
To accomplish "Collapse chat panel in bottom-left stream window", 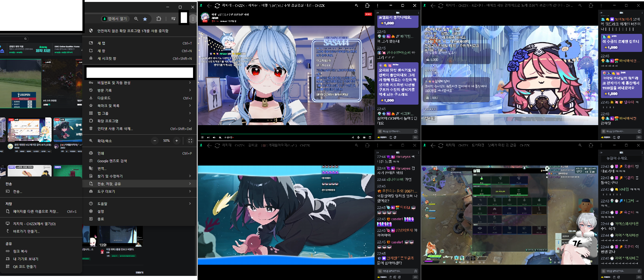I will 378,153.
